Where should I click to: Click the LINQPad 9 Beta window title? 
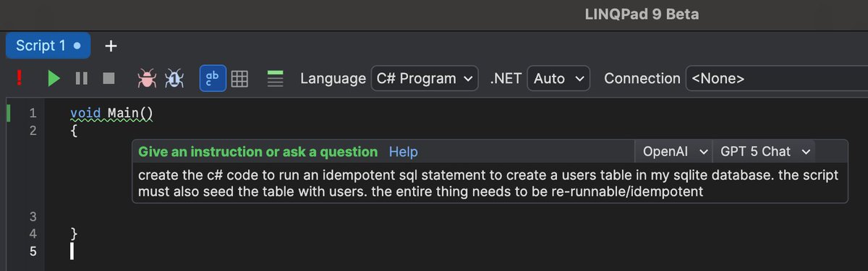[x=641, y=14]
